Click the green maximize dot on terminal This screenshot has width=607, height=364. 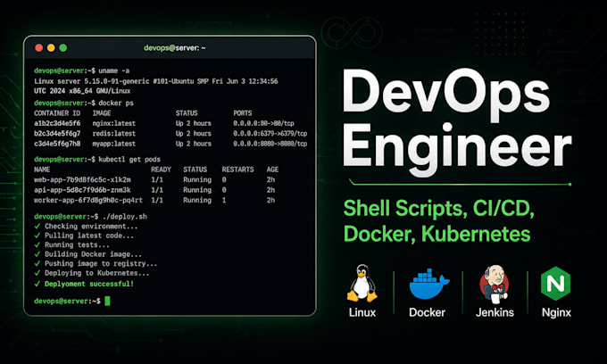coord(63,47)
